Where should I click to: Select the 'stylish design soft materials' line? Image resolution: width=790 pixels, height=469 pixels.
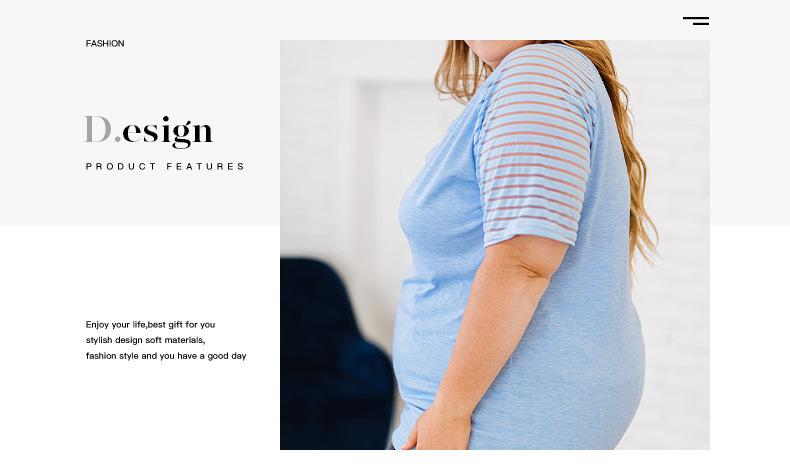coord(145,340)
